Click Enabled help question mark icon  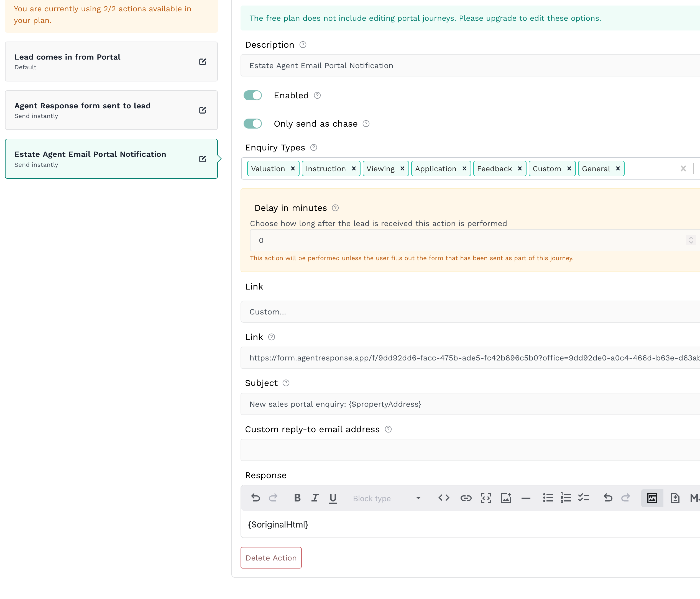point(317,95)
